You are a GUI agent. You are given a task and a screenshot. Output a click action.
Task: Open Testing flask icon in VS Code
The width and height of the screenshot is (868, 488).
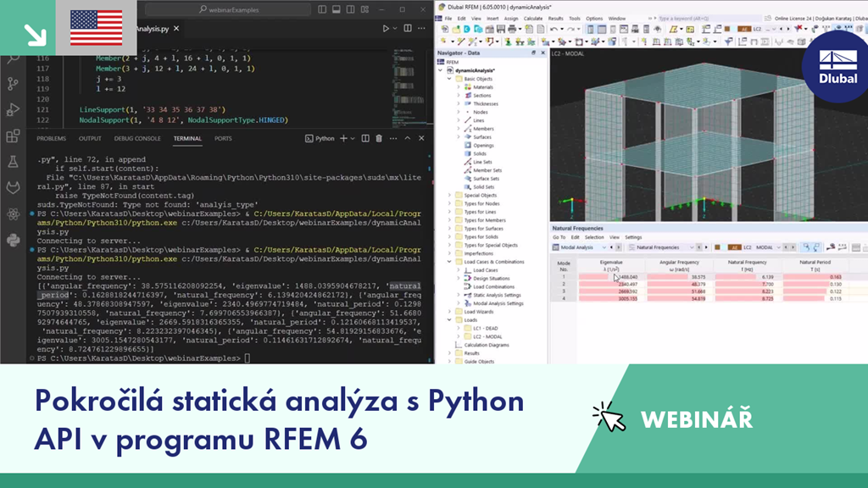coord(13,162)
